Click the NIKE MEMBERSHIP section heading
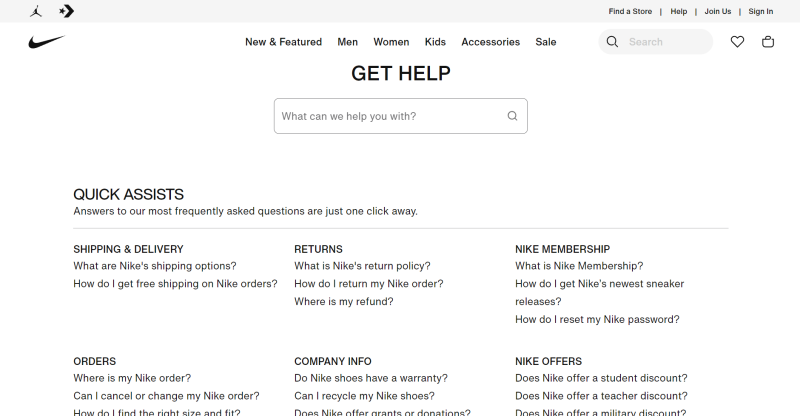The width and height of the screenshot is (800, 416). pyautogui.click(x=562, y=249)
